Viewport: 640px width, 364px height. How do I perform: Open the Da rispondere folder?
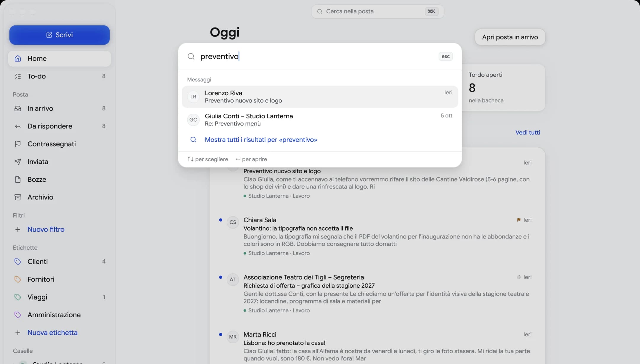tap(60, 126)
